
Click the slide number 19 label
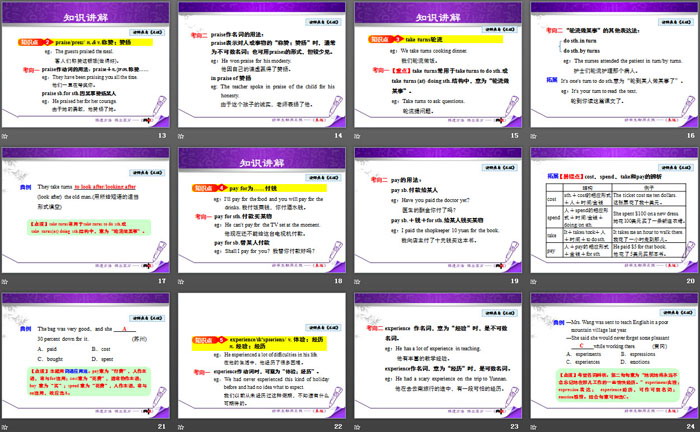(x=514, y=281)
